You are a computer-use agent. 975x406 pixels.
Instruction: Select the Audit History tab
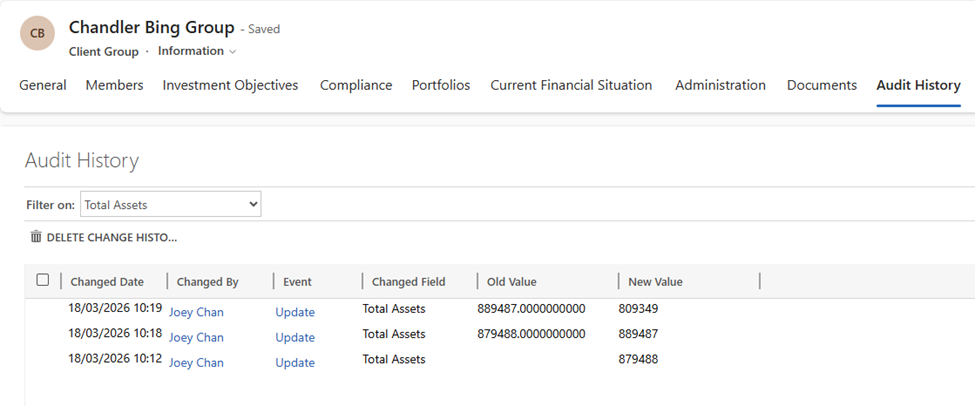tap(918, 85)
